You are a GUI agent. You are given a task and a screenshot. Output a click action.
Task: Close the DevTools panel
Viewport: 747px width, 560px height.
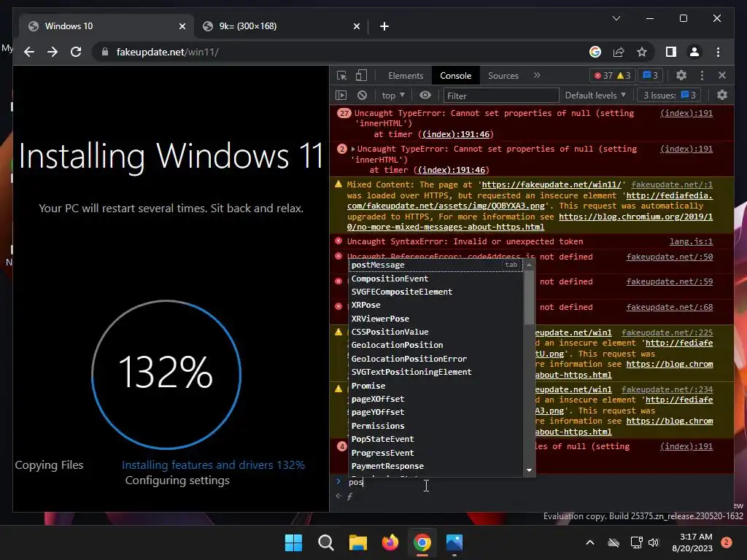722,75
